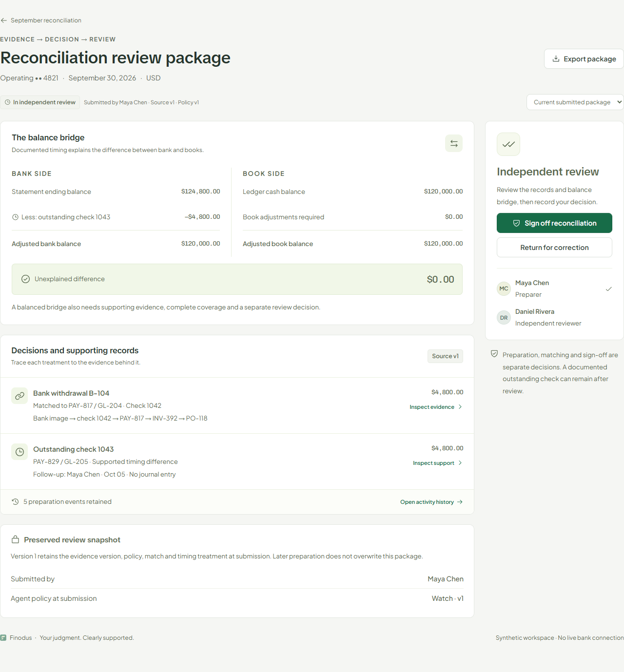This screenshot has width=624, height=672.
Task: Click the –$4,800.00 outstanding check amount
Action: 202,217
